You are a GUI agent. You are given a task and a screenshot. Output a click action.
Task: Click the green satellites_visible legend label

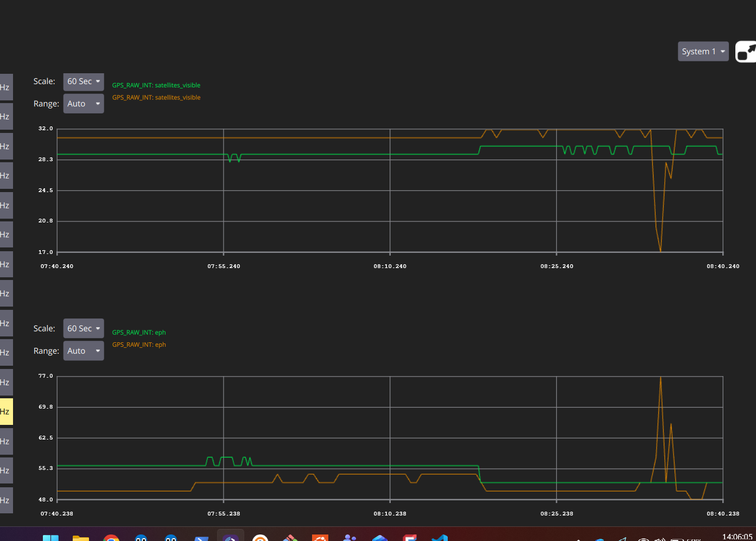point(156,85)
